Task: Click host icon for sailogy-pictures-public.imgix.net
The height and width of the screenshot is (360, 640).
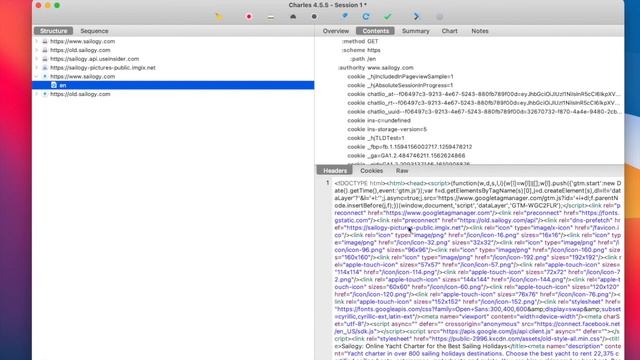Action: 45,68
